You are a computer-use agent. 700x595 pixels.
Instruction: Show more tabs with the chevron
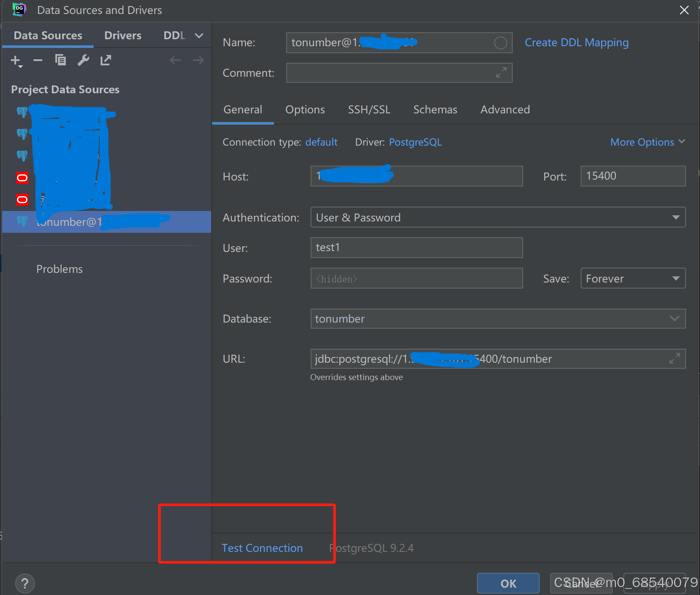tap(199, 36)
